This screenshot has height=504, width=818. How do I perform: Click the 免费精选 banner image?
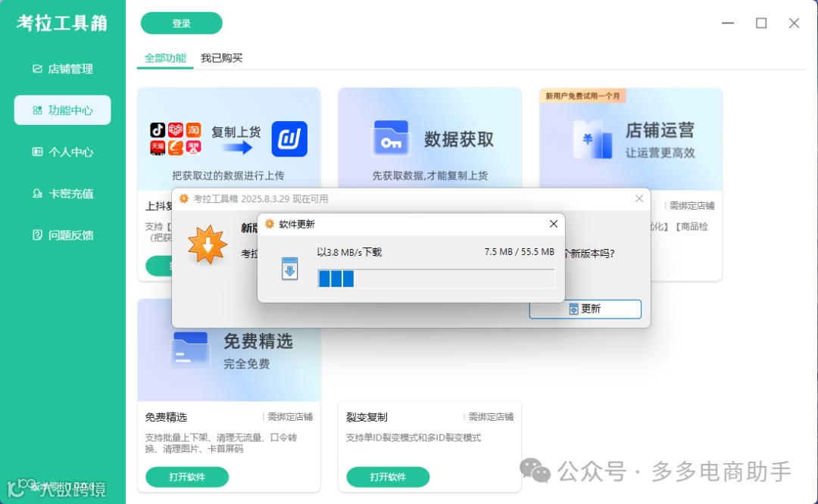coord(229,365)
